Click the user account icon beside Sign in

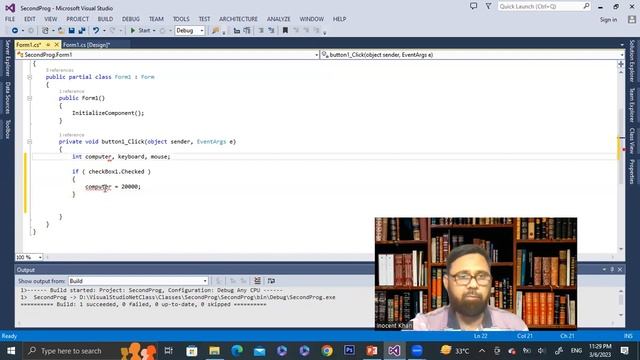(x=632, y=19)
